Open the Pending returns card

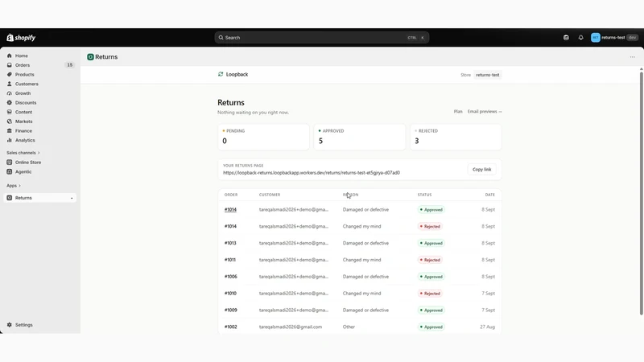click(263, 137)
